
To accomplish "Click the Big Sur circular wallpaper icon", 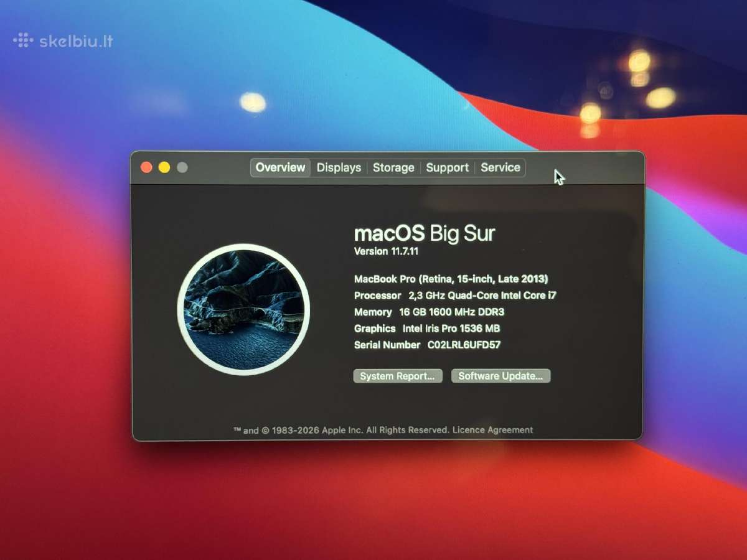I will (243, 309).
